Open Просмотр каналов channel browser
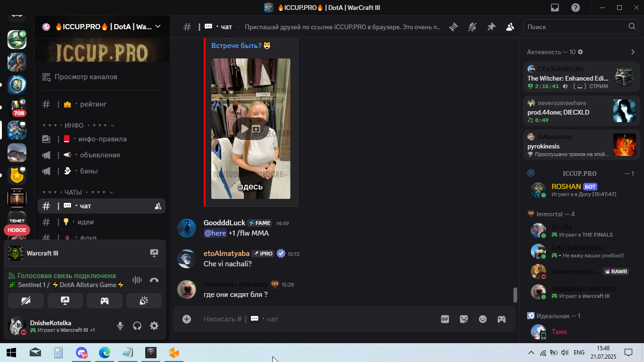Viewport: 644px width, 362px height. [x=102, y=77]
